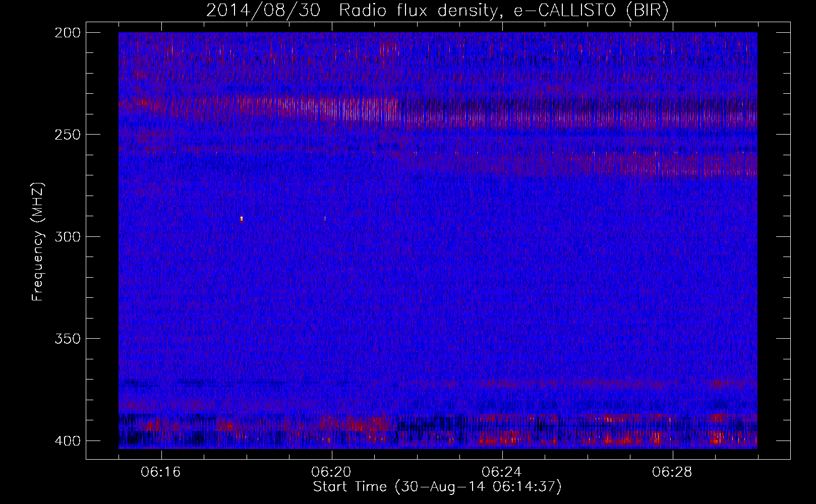Click the 300 frequency tick label
This screenshot has height=504, width=816.
(67, 236)
